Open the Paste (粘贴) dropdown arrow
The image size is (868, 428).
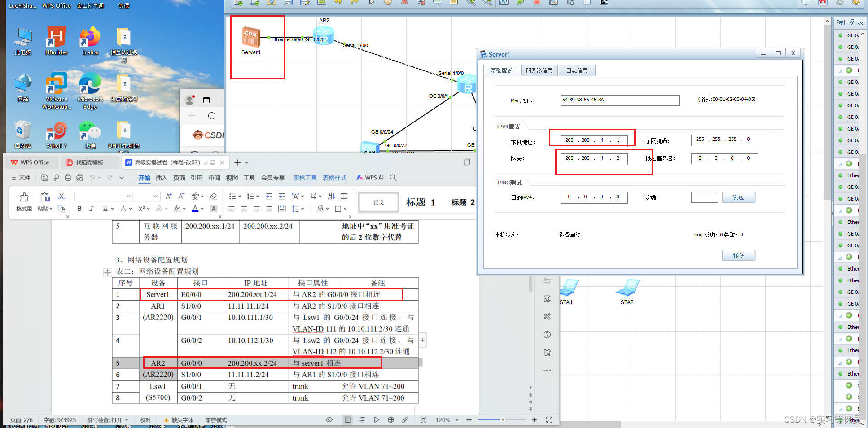[x=51, y=209]
